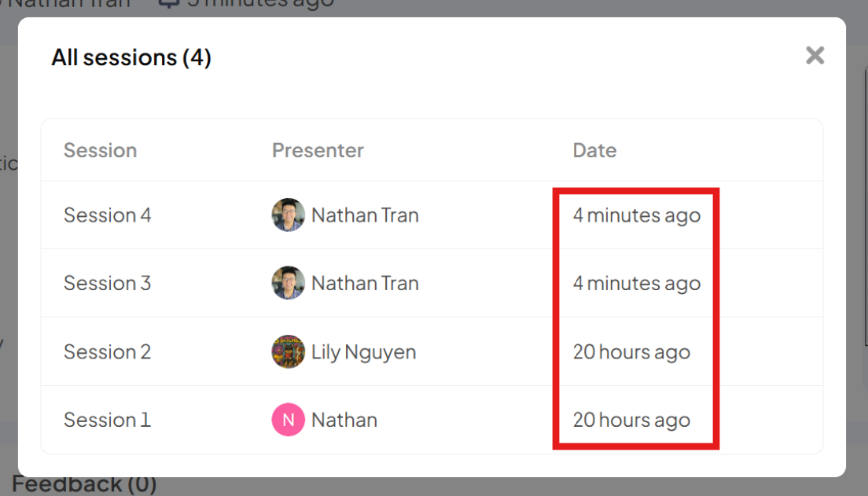
Task: Open Session 4 row
Action: click(x=107, y=215)
